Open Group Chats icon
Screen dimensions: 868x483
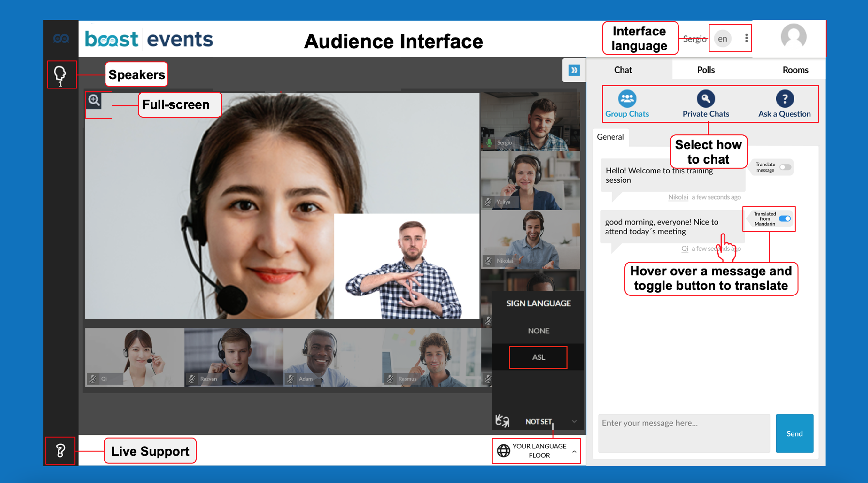[x=627, y=99]
